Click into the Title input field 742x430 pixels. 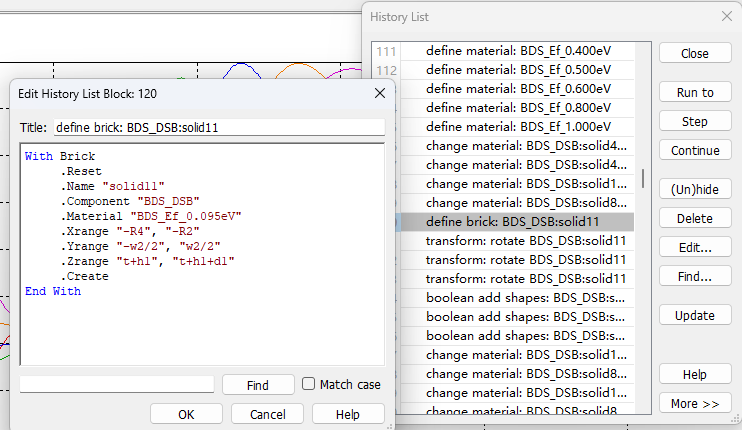tap(219, 127)
